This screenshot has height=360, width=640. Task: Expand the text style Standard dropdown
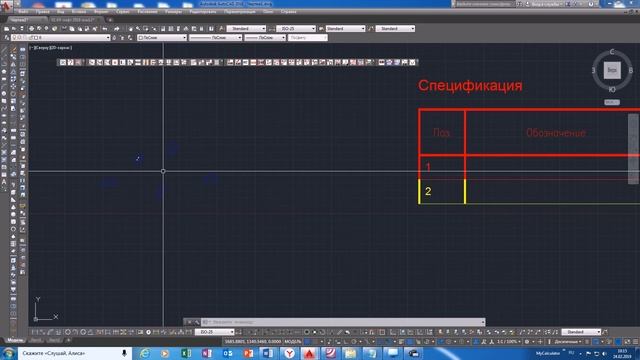[x=263, y=29]
